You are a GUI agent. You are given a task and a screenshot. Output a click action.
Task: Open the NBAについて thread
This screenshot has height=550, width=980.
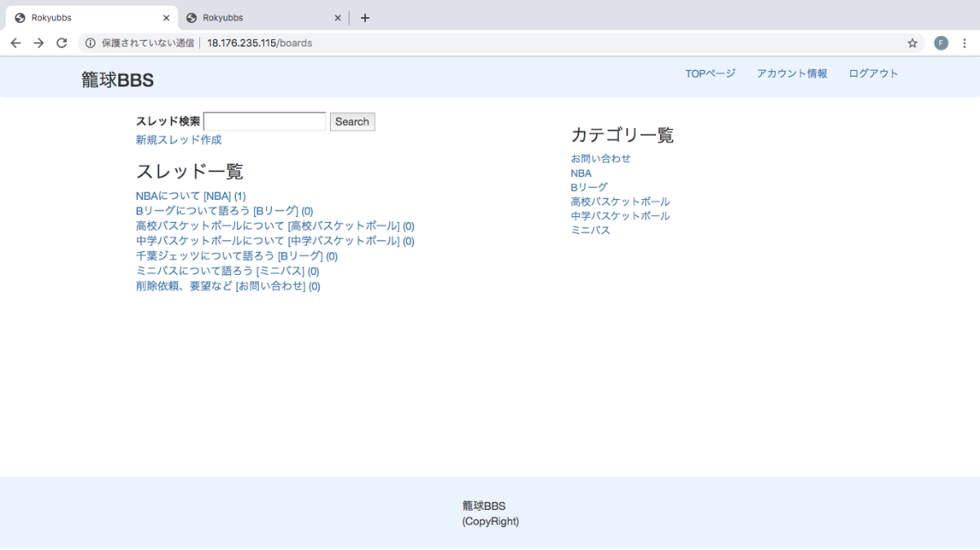pos(168,196)
